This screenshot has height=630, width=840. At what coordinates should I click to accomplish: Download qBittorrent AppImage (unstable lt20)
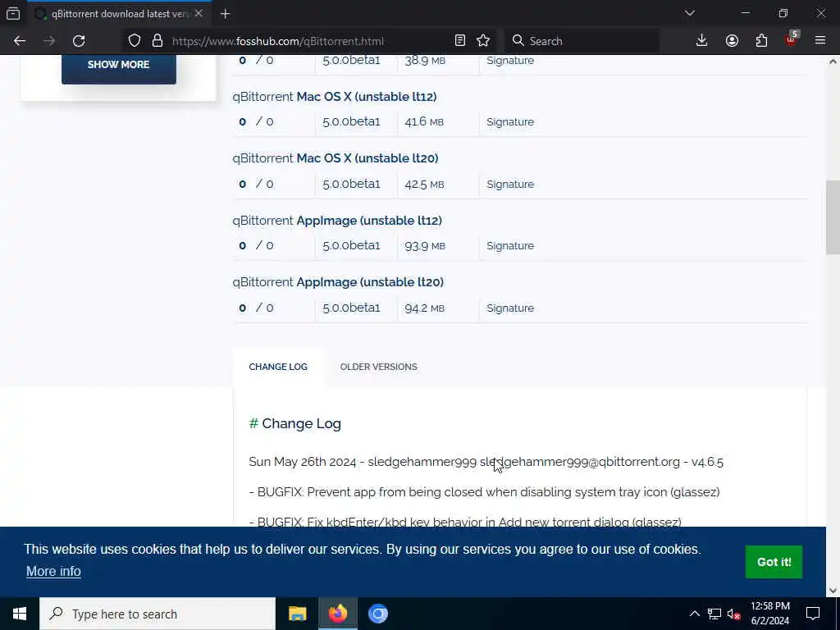pos(338,282)
